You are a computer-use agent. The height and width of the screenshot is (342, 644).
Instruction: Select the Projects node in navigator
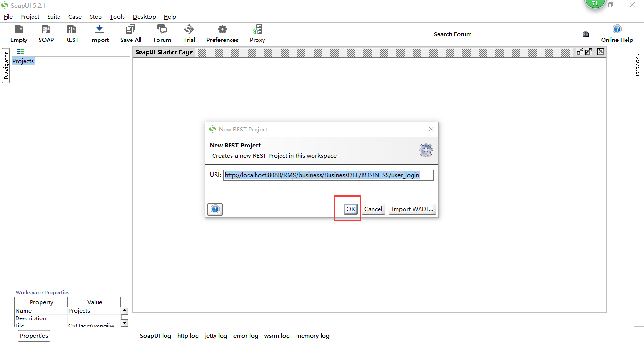tap(23, 61)
